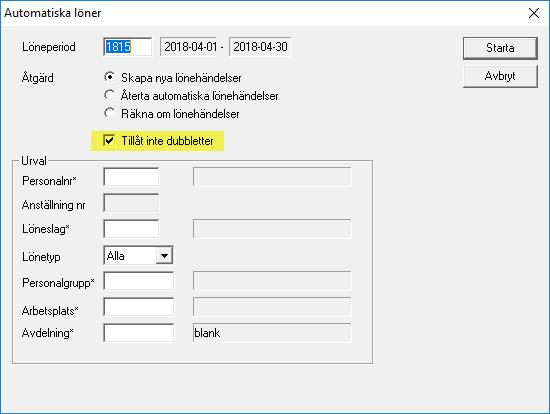The image size is (550, 414).
Task: Focus the Arbetsplats input field
Action: (139, 307)
